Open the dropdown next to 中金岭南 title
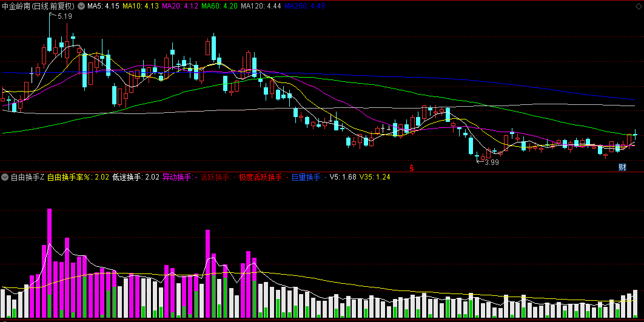This screenshot has height=322, width=644. 81,6
